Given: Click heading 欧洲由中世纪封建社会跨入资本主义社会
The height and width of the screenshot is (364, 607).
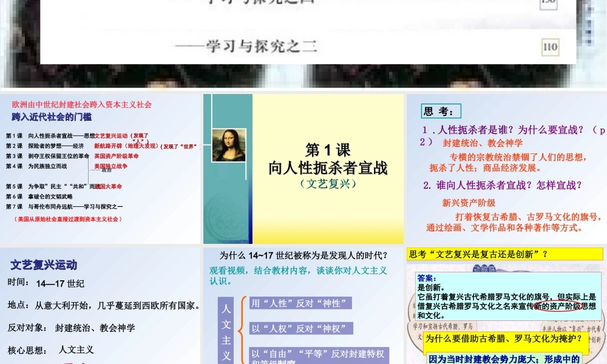Looking at the screenshot, I should 82,104.
